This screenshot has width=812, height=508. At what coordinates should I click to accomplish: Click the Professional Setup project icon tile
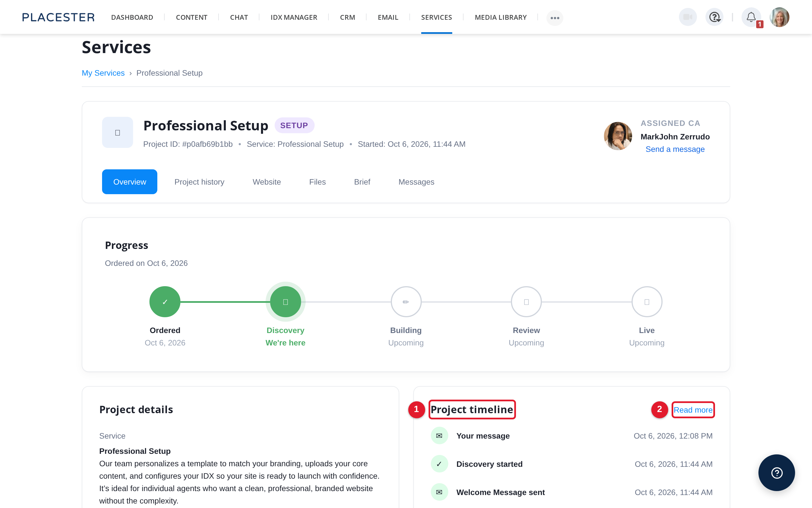tap(118, 132)
